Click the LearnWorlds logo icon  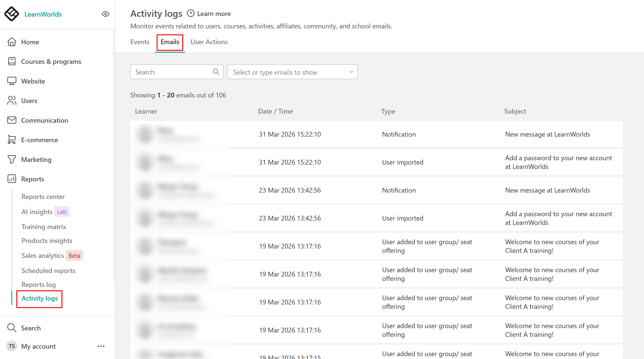(x=12, y=14)
